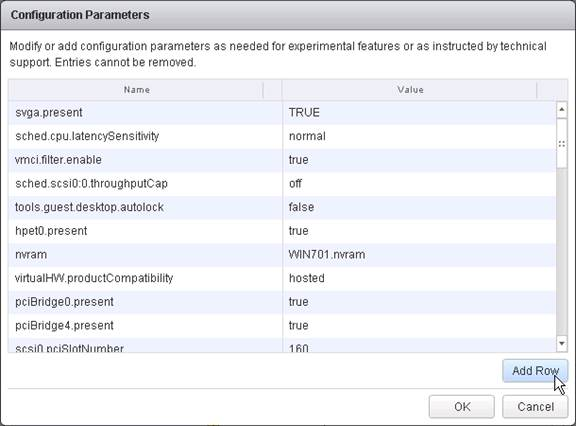
Task: Select the vmci.filter.enable name cell
Action: (x=145, y=160)
